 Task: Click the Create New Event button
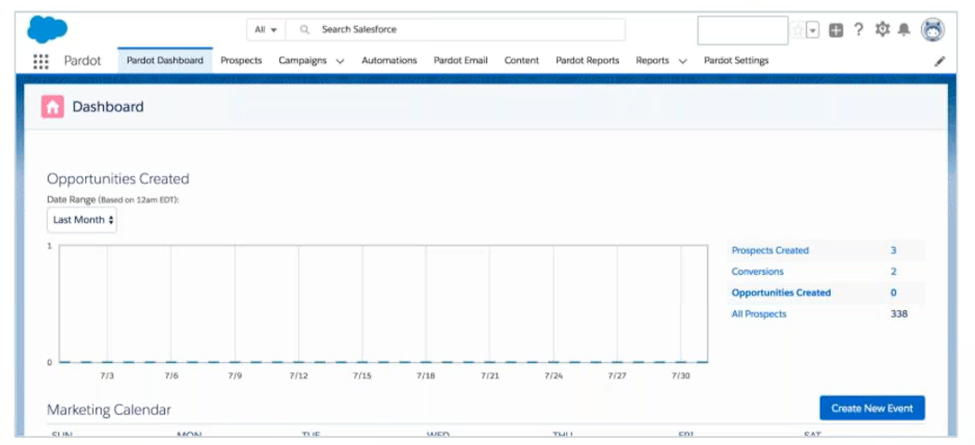(x=872, y=408)
